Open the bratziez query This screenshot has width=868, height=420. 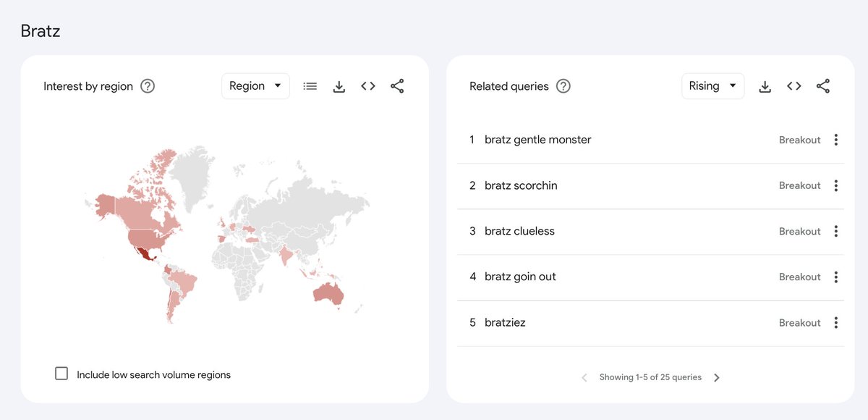[x=505, y=323]
